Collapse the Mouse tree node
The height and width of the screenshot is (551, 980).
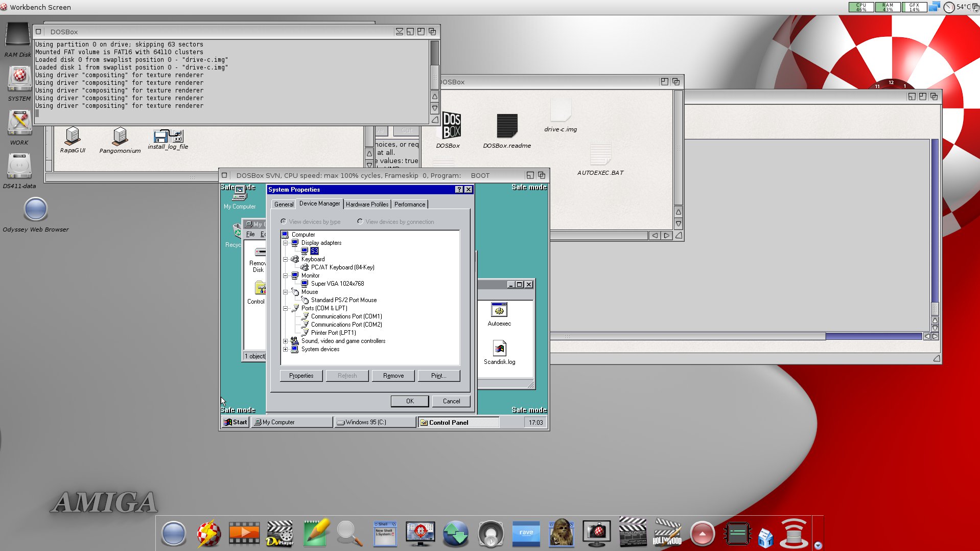pyautogui.click(x=286, y=292)
